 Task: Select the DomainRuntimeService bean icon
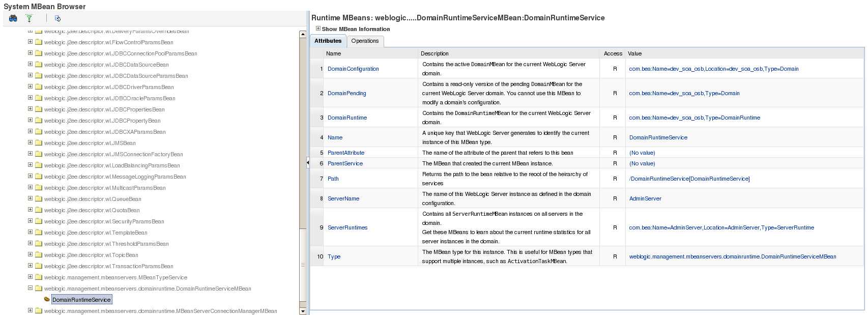coord(47,300)
